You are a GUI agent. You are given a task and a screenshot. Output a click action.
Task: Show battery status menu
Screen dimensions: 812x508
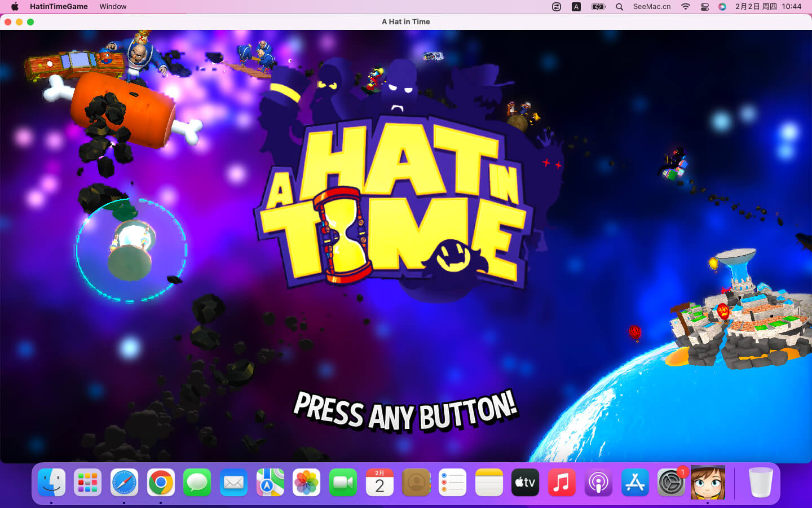pos(598,7)
